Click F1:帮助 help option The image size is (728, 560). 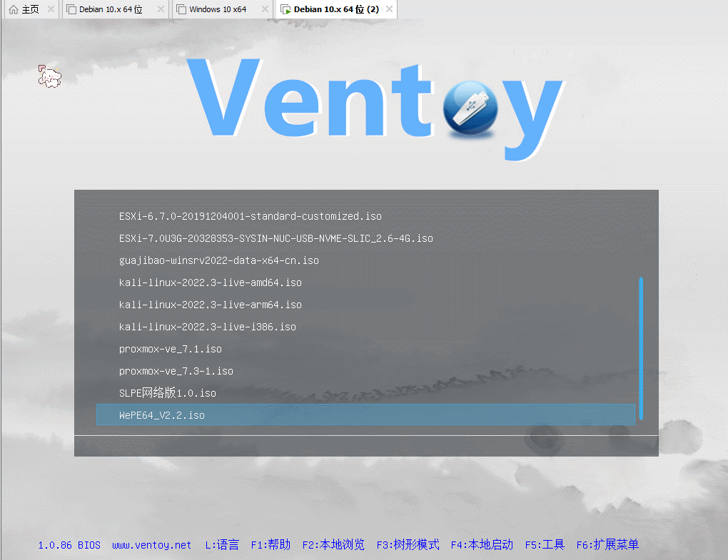(271, 545)
